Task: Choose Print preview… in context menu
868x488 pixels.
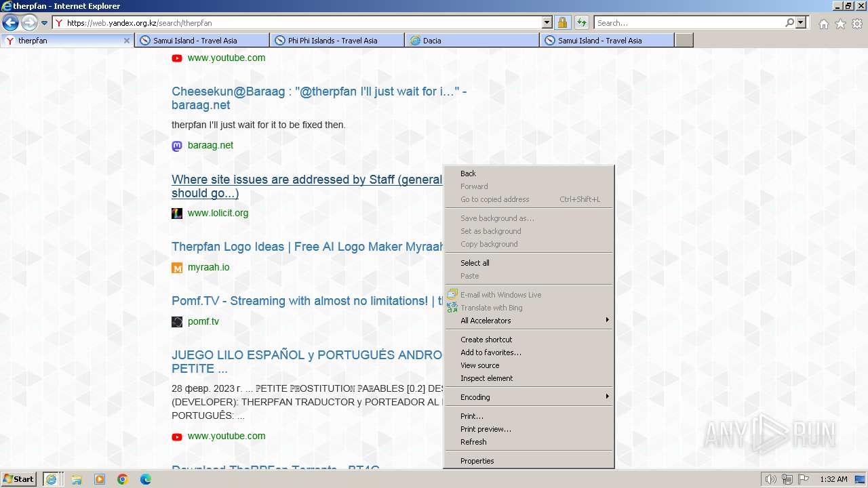Action: [529, 429]
